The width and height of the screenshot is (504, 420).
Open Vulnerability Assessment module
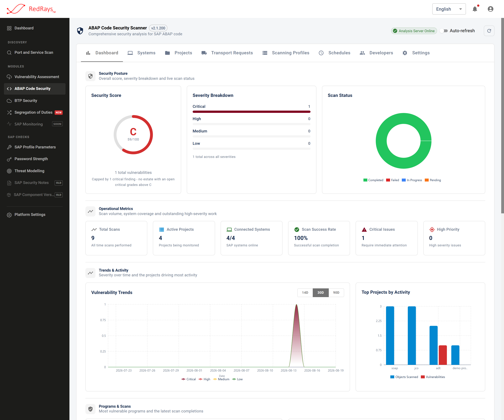[35, 77]
